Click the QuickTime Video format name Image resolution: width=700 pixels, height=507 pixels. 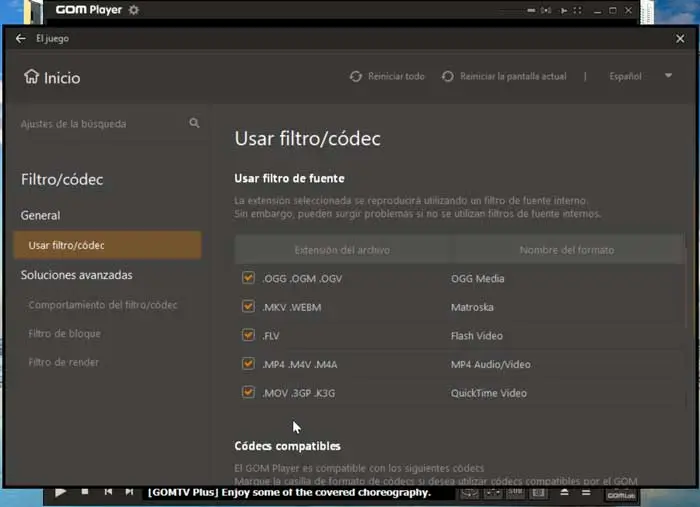488,393
